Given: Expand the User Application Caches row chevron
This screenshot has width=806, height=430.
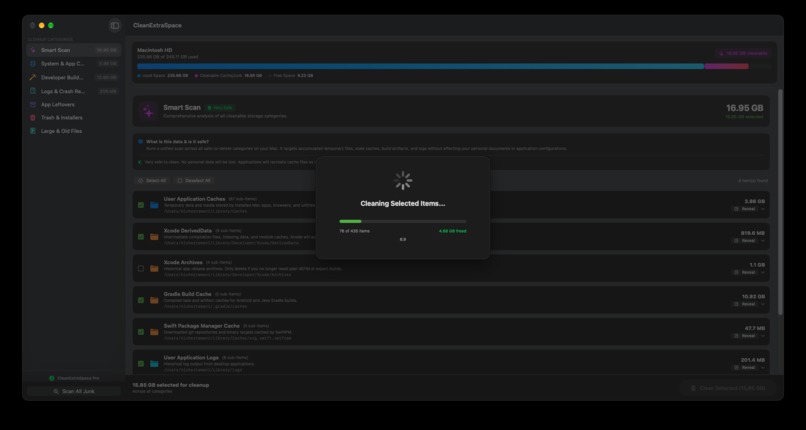Looking at the screenshot, I should (763, 209).
